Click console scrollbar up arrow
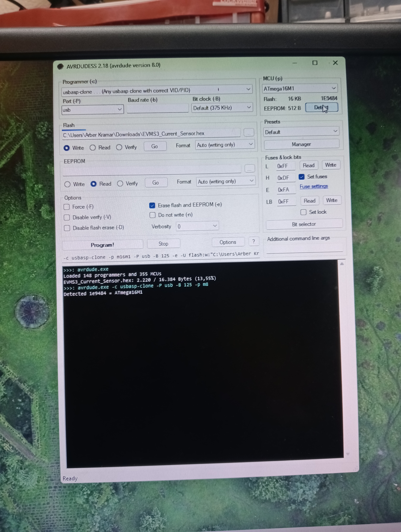The image size is (401, 532). tap(342, 264)
